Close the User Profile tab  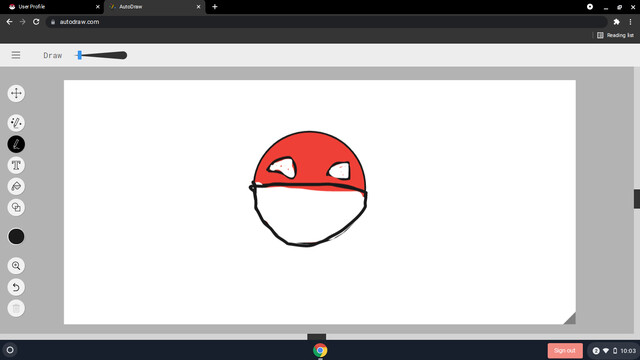coord(98,7)
